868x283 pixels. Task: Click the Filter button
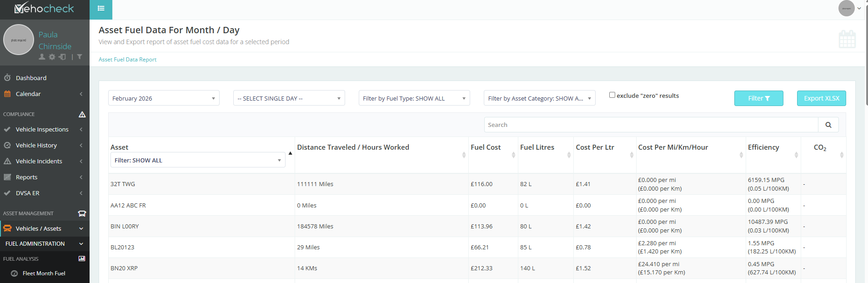[758, 98]
